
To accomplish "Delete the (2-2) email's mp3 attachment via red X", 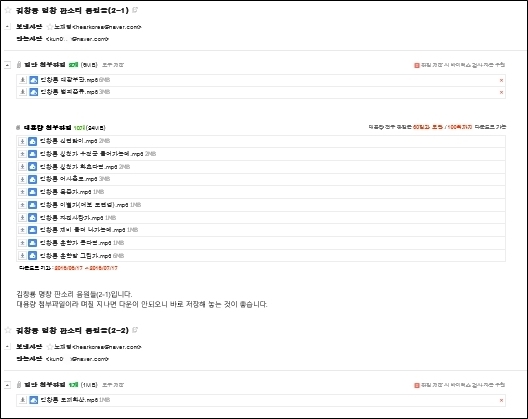I will [501, 400].
